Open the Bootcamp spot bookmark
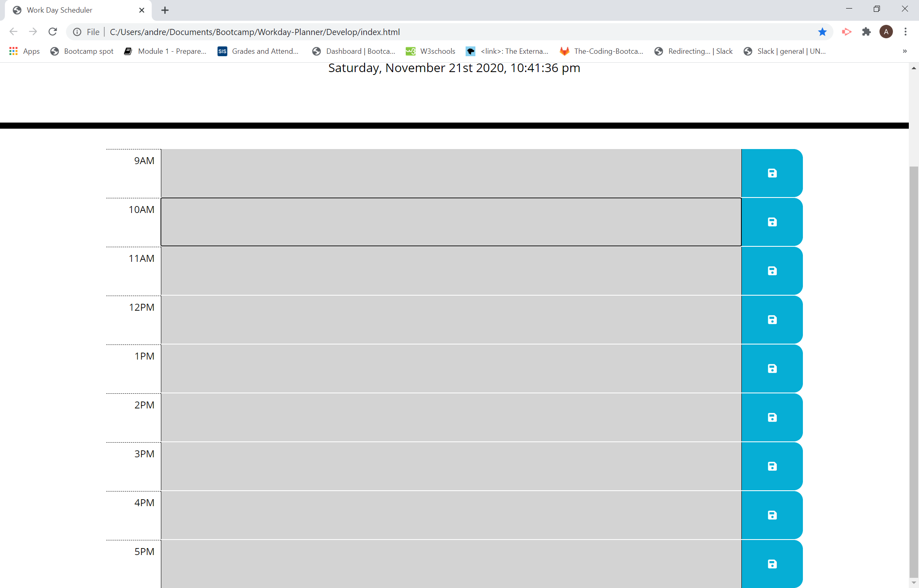 click(x=82, y=51)
